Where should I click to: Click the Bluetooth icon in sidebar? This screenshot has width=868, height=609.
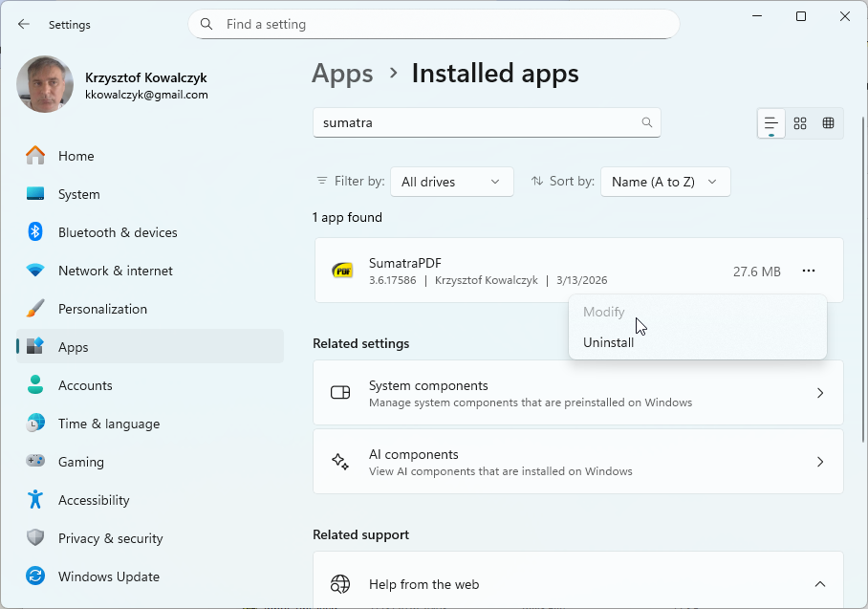tap(35, 232)
